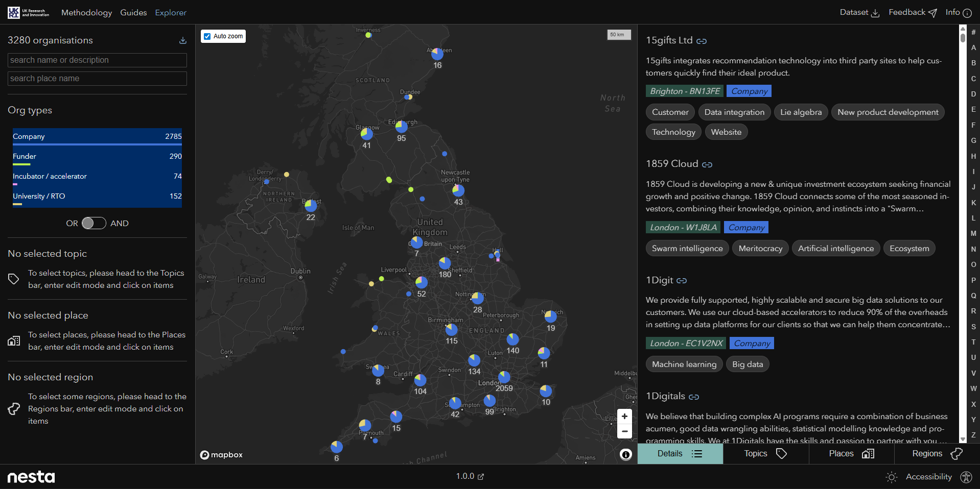Image resolution: width=980 pixels, height=489 pixels.
Task: Toggle the University / RTO filter
Action: click(97, 197)
